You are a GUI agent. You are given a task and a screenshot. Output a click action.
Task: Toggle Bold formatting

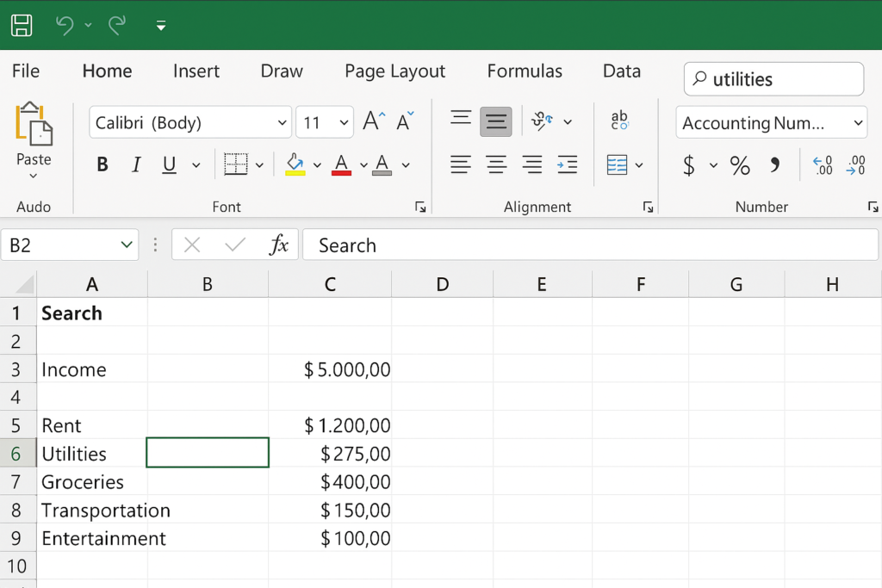click(x=102, y=164)
